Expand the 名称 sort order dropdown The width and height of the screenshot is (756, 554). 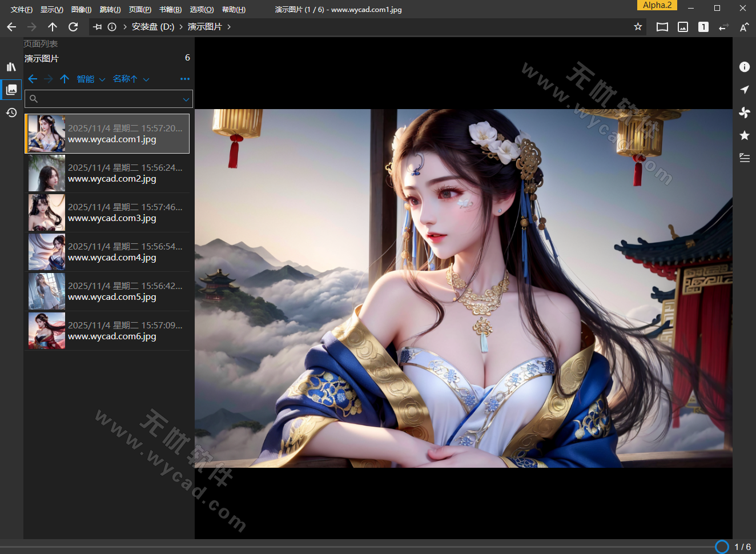pyautogui.click(x=130, y=79)
